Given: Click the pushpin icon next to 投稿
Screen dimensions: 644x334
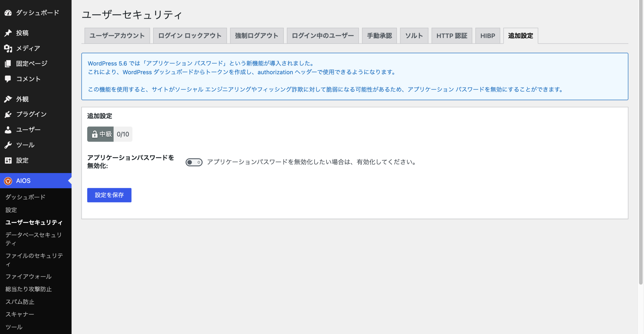Looking at the screenshot, I should [8, 33].
